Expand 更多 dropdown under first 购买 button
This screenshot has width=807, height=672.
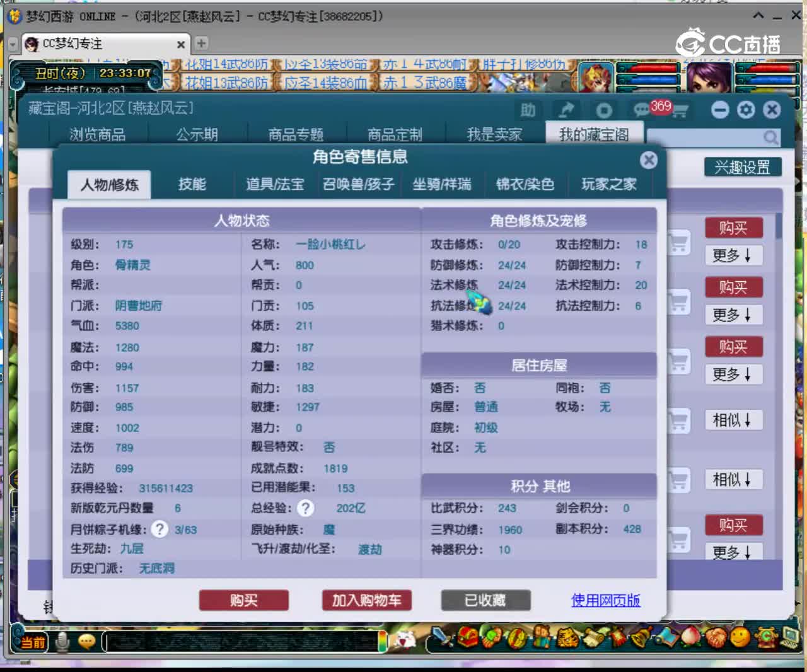pos(733,255)
